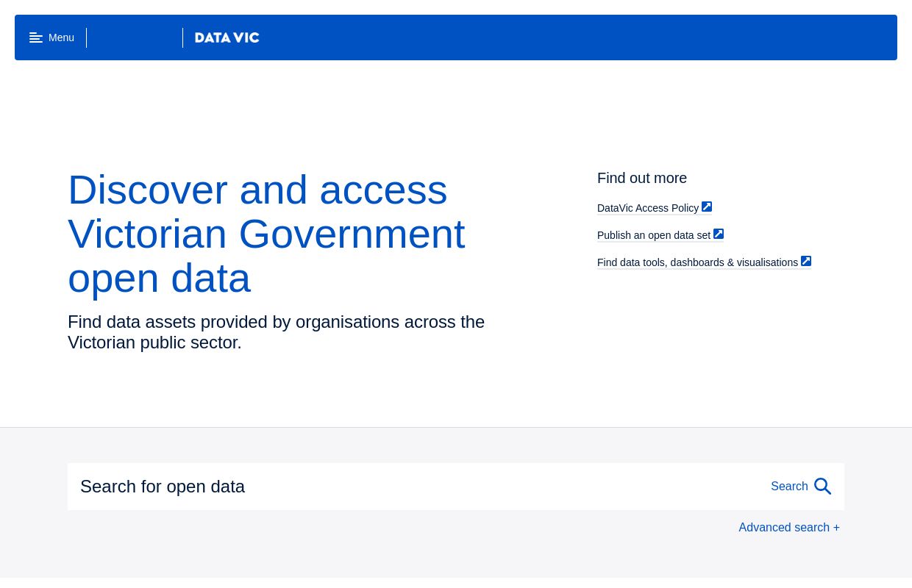Open the DataVic Access Policy link
The width and height of the screenshot is (912, 588).
pyautogui.click(x=648, y=208)
